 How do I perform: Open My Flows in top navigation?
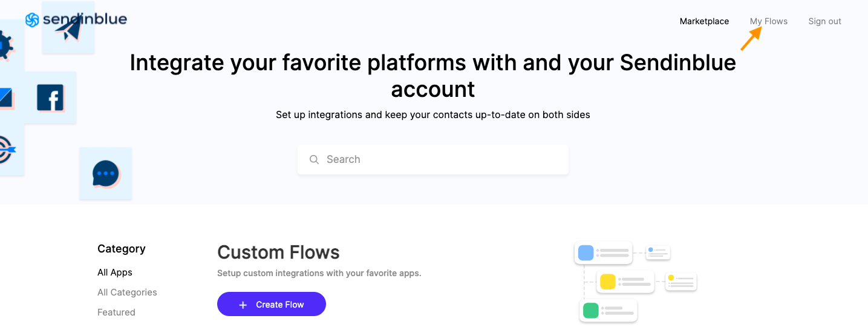pyautogui.click(x=769, y=21)
